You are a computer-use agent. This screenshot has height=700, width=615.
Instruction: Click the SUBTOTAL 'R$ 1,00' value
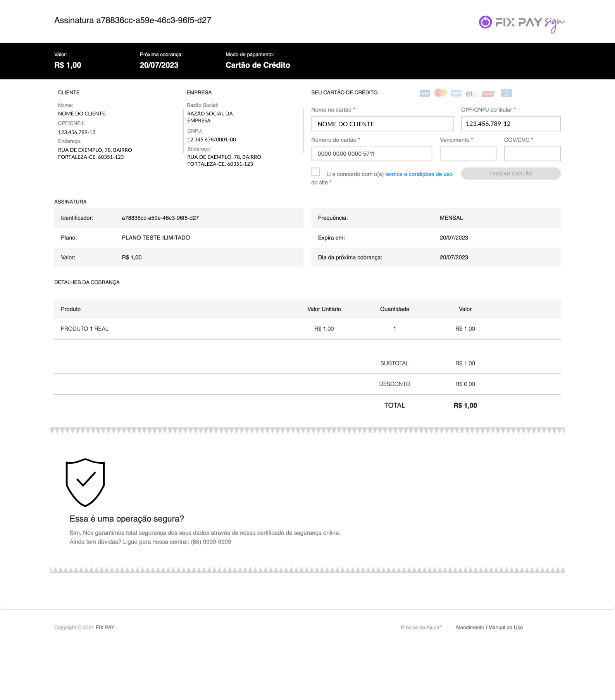click(x=465, y=363)
